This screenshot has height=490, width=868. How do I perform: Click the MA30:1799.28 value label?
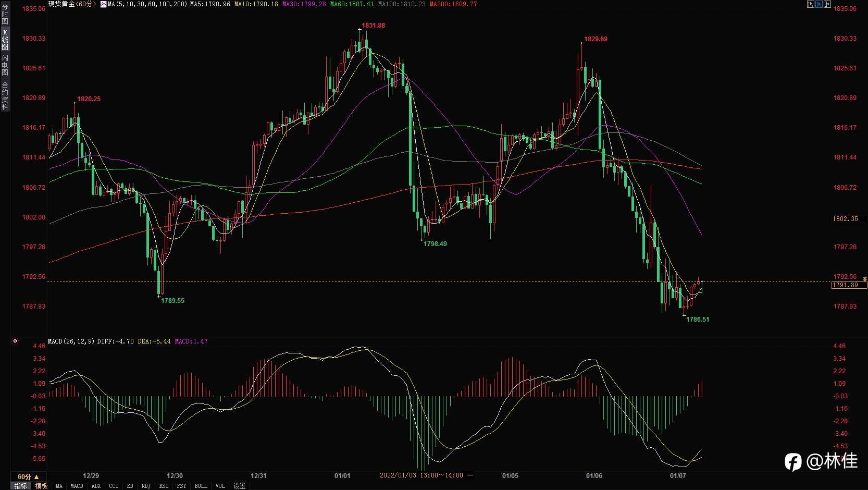(x=304, y=4)
